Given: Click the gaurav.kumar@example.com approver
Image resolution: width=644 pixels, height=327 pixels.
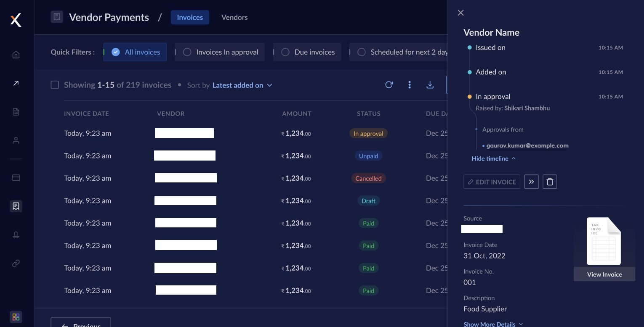Looking at the screenshot, I should pos(527,145).
